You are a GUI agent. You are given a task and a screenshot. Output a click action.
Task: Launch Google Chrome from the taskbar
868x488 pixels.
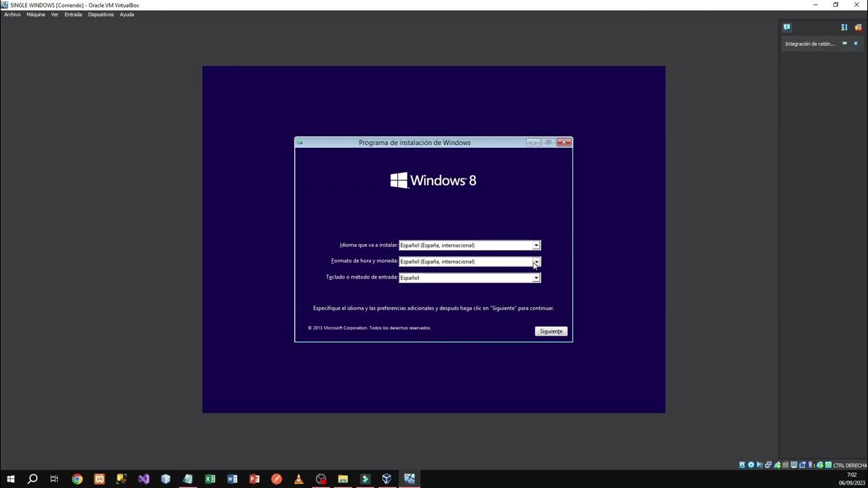click(77, 479)
